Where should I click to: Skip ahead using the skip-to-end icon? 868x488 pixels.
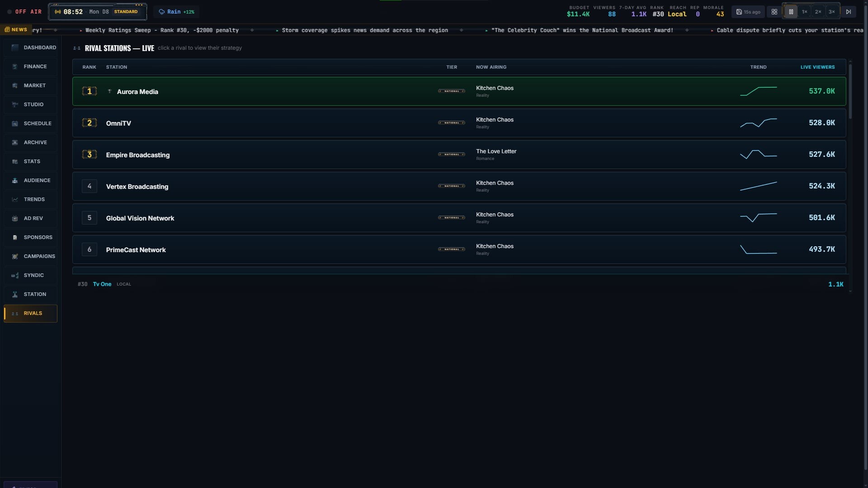849,12
